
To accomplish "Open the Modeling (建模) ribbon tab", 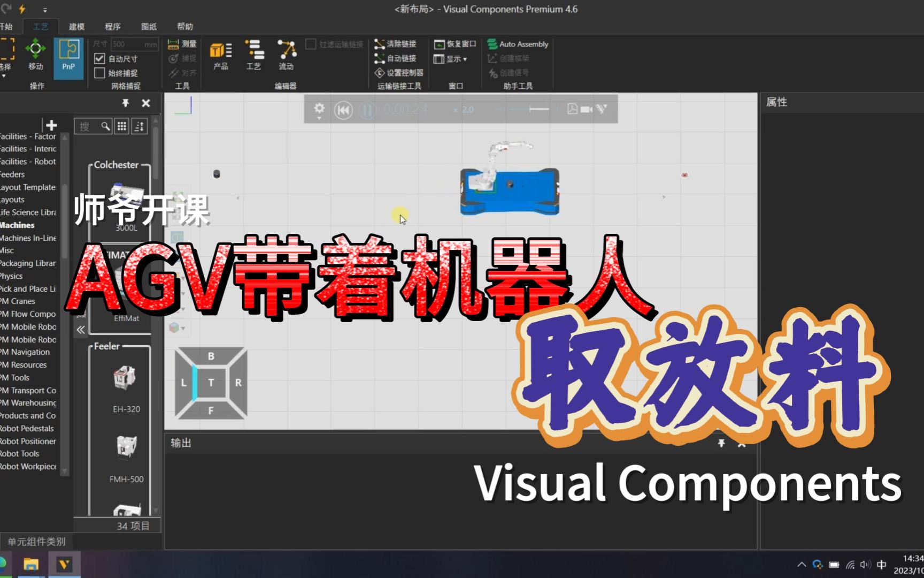I will tap(76, 26).
